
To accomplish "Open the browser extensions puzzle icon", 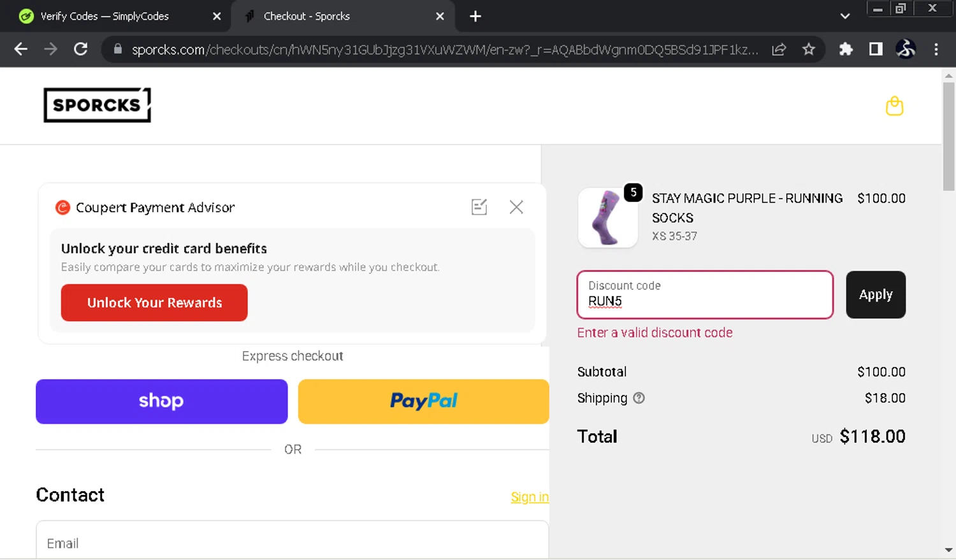I will 846,49.
